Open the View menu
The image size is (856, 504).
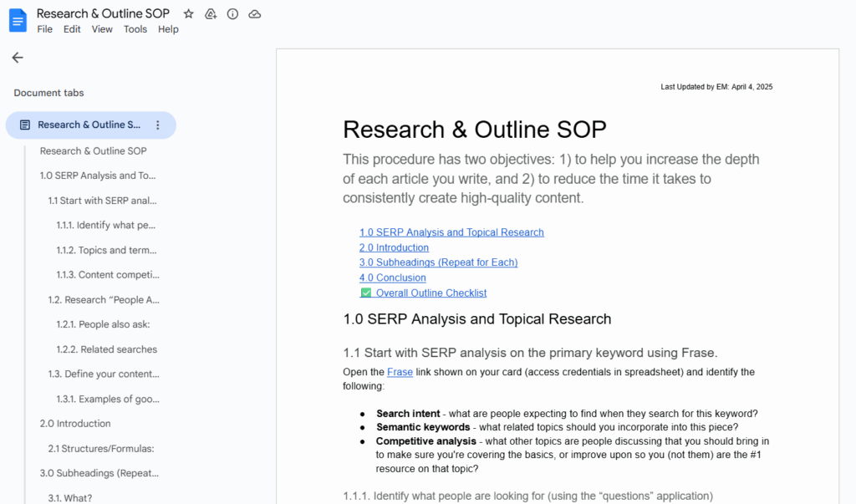tap(102, 29)
